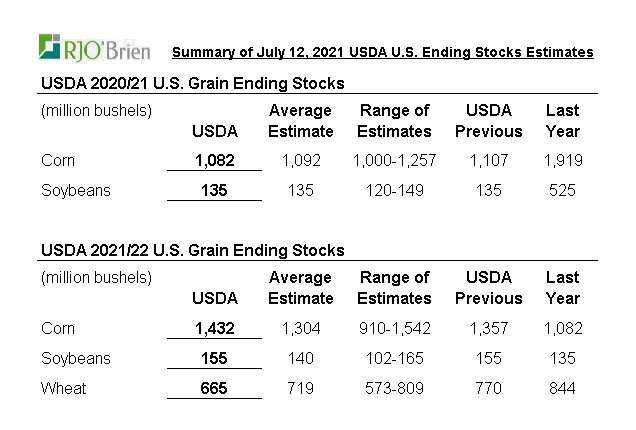The height and width of the screenshot is (430, 636).
Task: Click the 2021/22 corn average estimate 1,304
Action: pyautogui.click(x=300, y=328)
